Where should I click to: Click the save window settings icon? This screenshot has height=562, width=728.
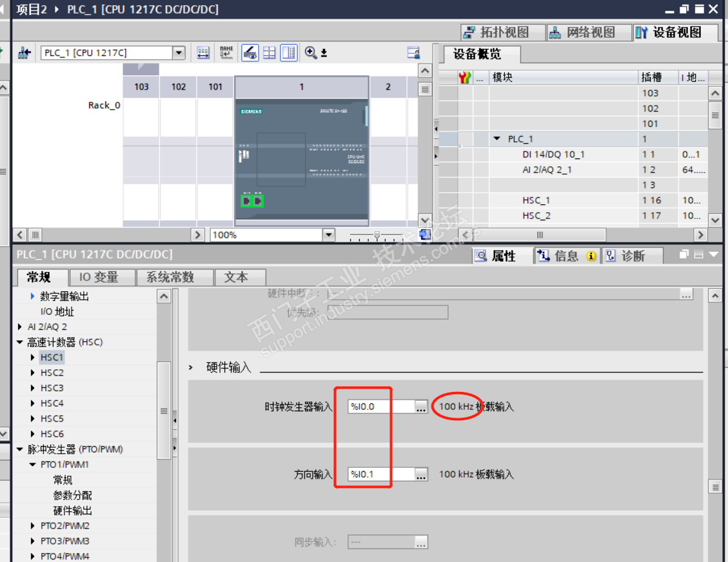(x=413, y=53)
